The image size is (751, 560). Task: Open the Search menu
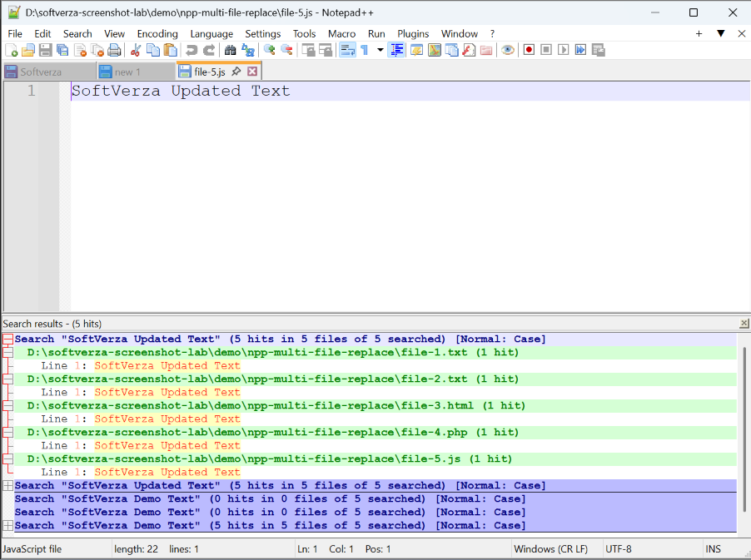[x=77, y=34]
